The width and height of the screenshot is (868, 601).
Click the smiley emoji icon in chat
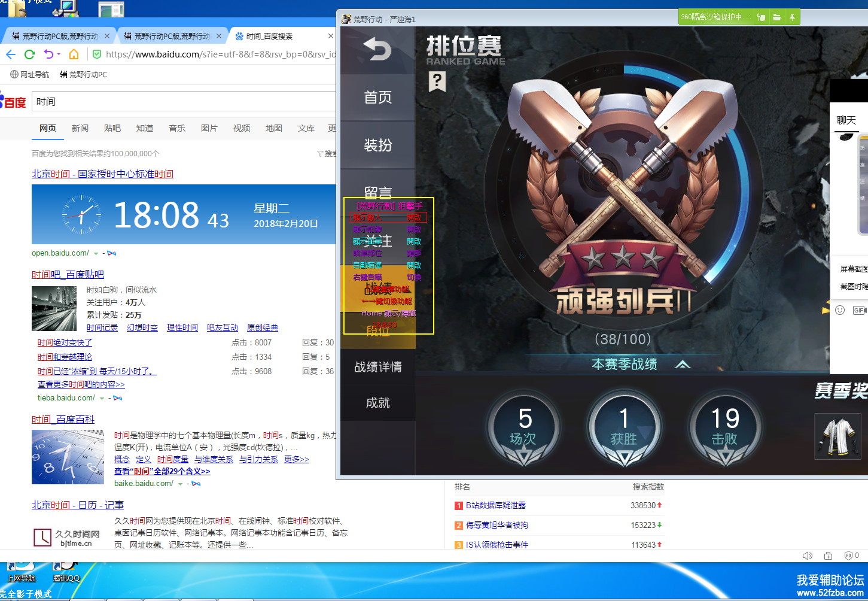840,310
